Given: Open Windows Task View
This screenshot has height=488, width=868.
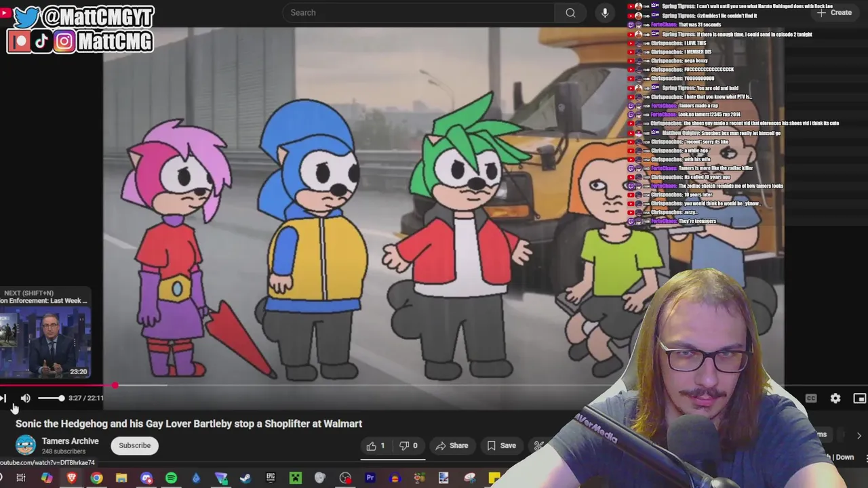Looking at the screenshot, I should click(x=21, y=478).
